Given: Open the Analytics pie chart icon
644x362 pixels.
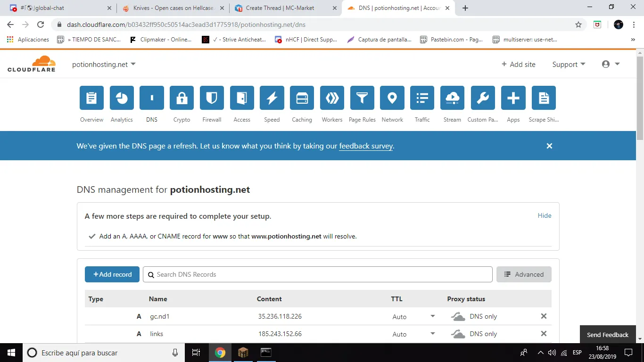Looking at the screenshot, I should (x=122, y=98).
